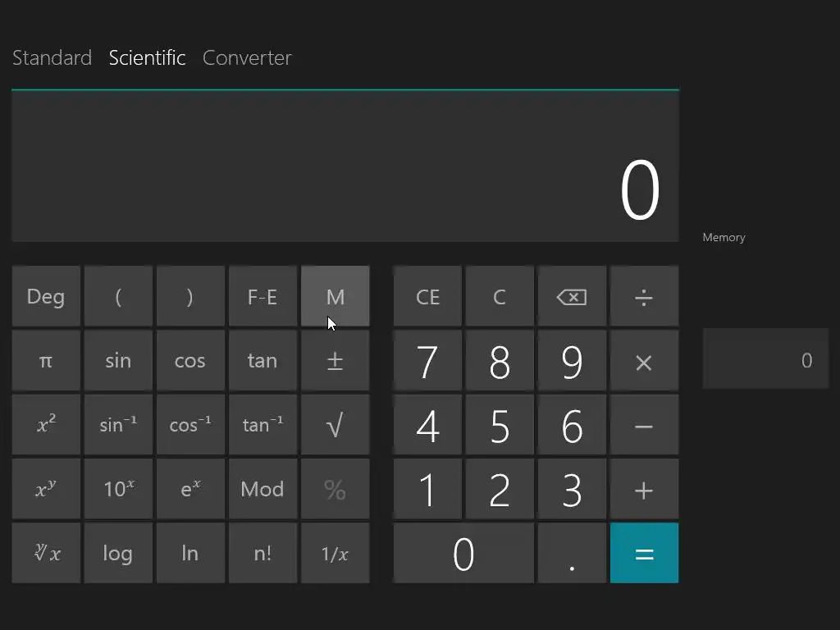Toggle F-E scientific notation

pos(262,296)
